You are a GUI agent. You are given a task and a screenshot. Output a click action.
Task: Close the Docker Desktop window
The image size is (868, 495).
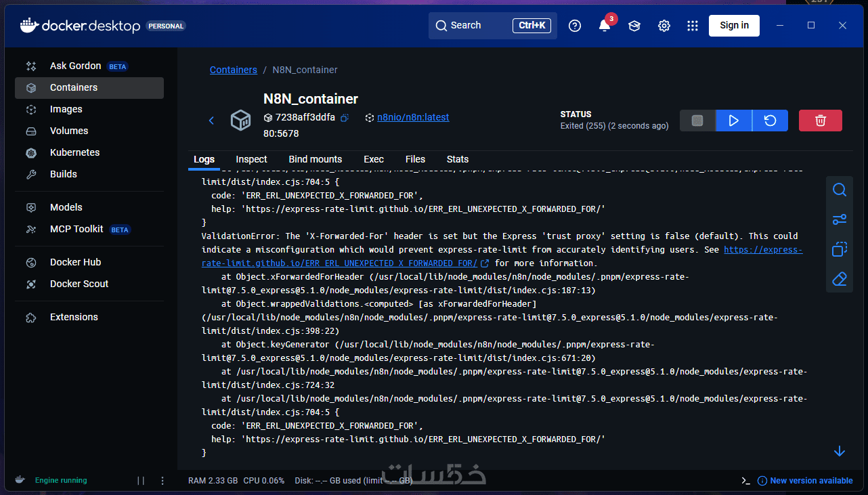tap(842, 26)
